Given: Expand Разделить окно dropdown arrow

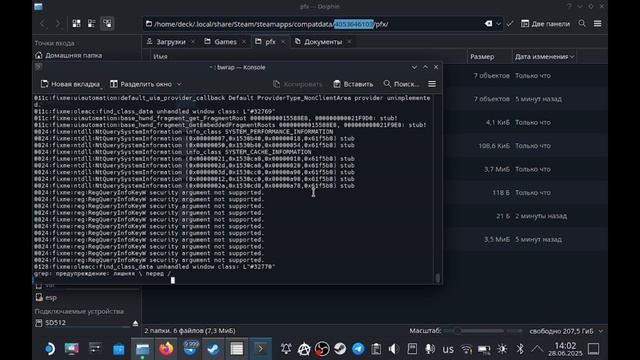Looking at the screenshot, I should pyautogui.click(x=179, y=84).
